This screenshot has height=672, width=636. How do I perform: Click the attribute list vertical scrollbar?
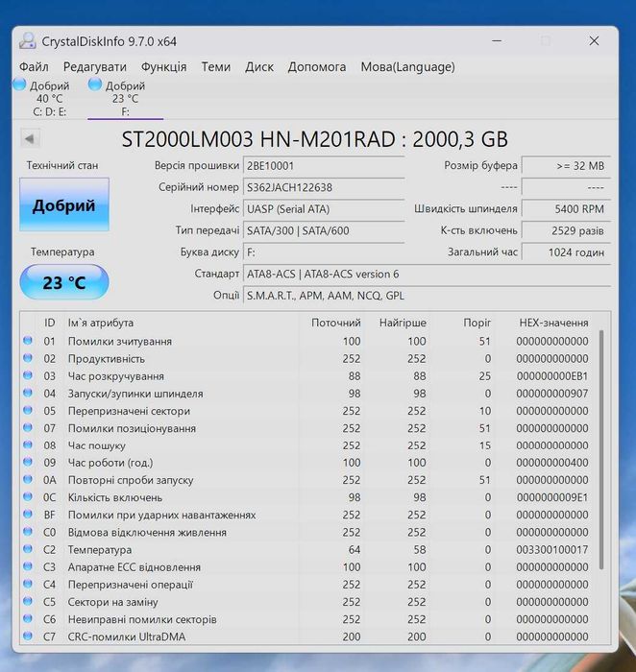[x=601, y=450]
